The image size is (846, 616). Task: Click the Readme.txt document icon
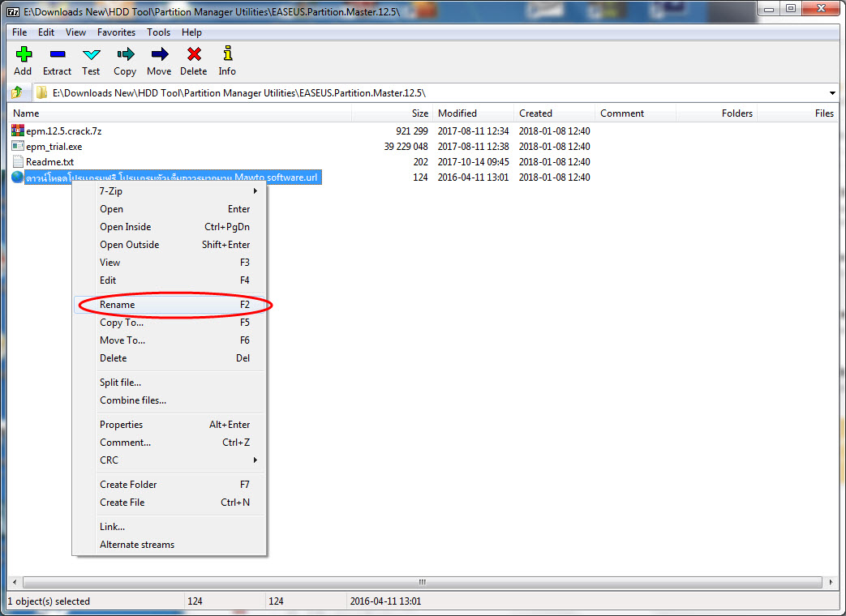(17, 161)
